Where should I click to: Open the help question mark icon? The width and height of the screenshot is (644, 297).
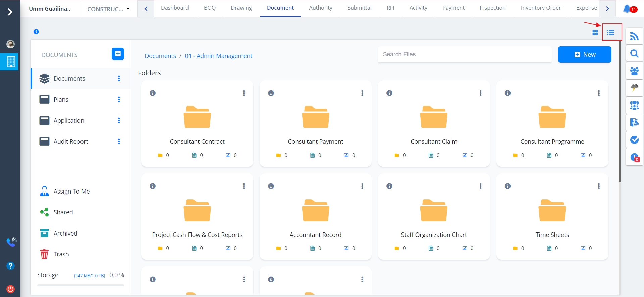pyautogui.click(x=10, y=266)
